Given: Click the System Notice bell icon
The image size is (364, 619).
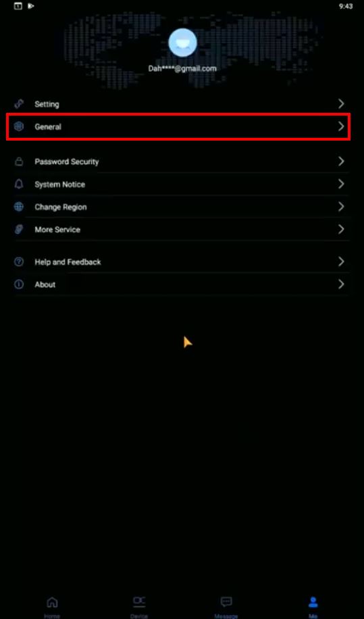Looking at the screenshot, I should pyautogui.click(x=18, y=184).
